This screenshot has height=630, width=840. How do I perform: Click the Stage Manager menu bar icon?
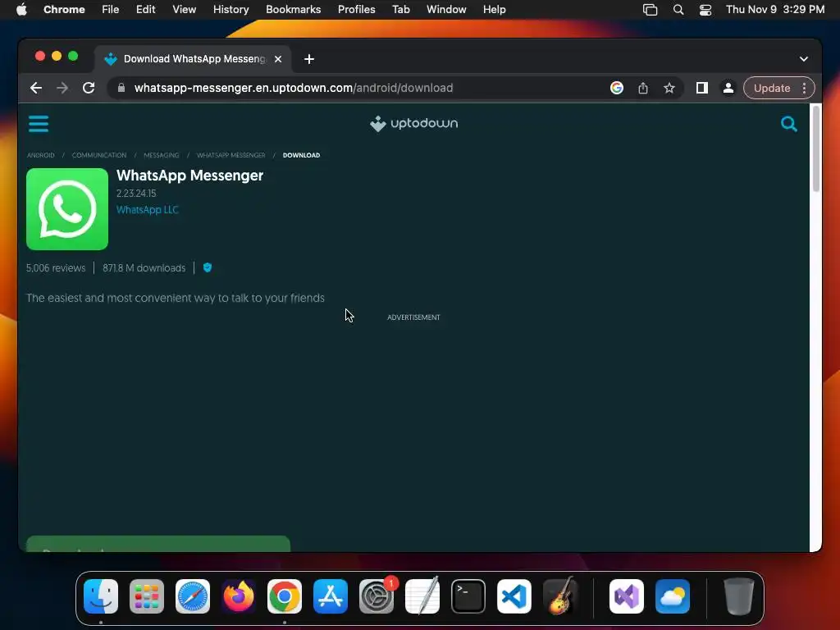pyautogui.click(x=650, y=10)
